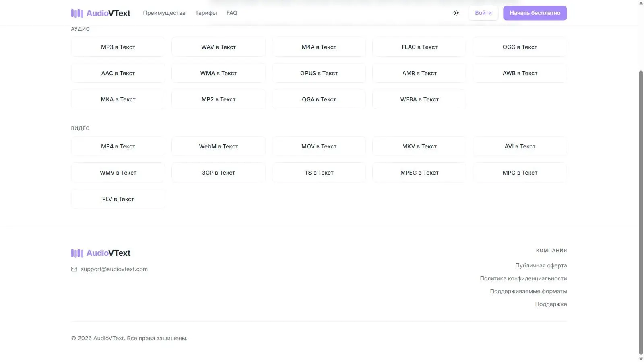Screen dimensions: 644x362
Task: Open MOV в Текст converter
Action: [x=319, y=146]
